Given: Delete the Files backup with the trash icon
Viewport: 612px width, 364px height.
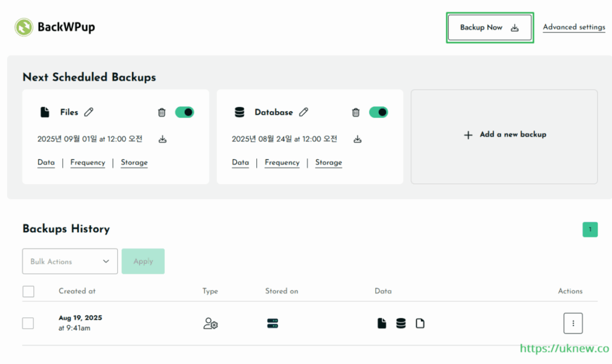Looking at the screenshot, I should pyautogui.click(x=161, y=112).
